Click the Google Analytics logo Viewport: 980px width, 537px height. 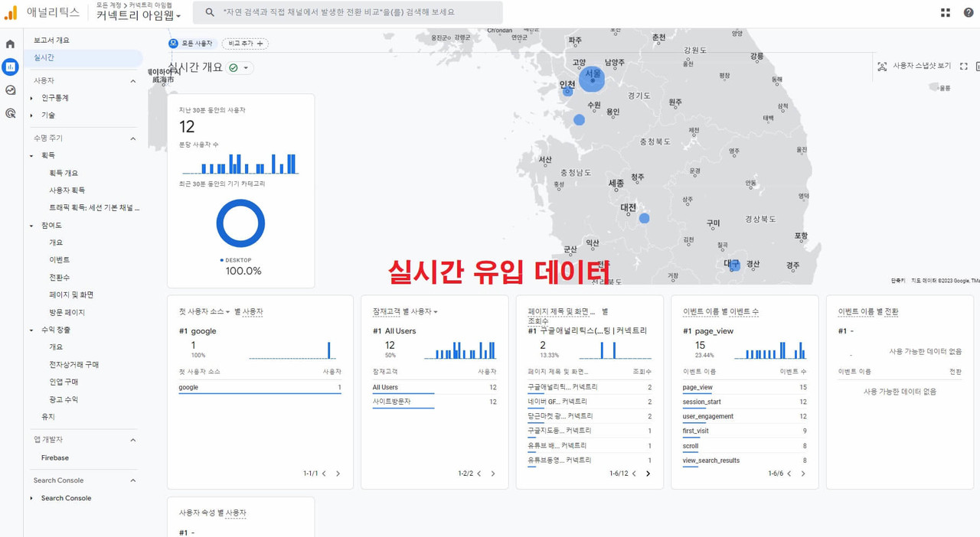tap(11, 13)
